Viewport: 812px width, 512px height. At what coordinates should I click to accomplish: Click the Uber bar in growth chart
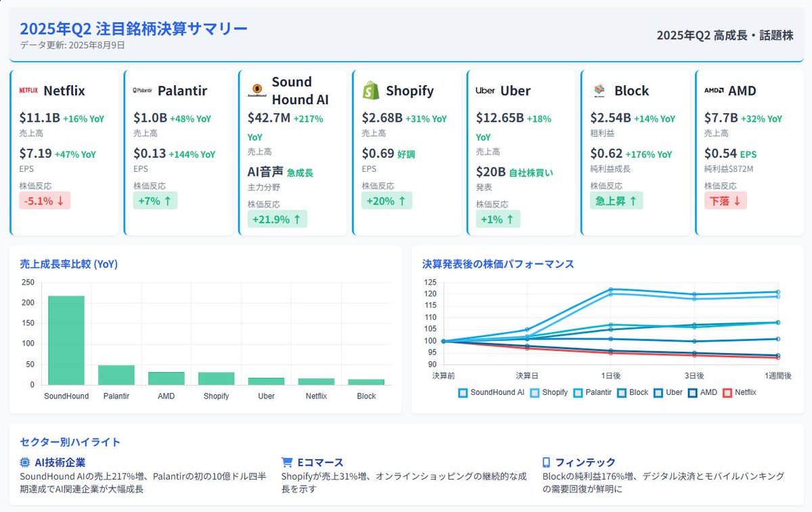tap(267, 381)
